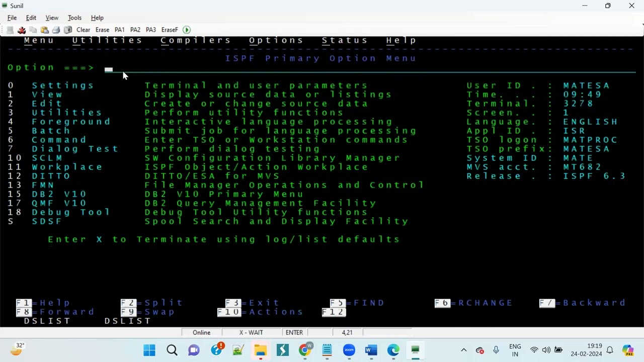Click the grayed connect terminal icon
This screenshot has height=362, width=644.
10,30
